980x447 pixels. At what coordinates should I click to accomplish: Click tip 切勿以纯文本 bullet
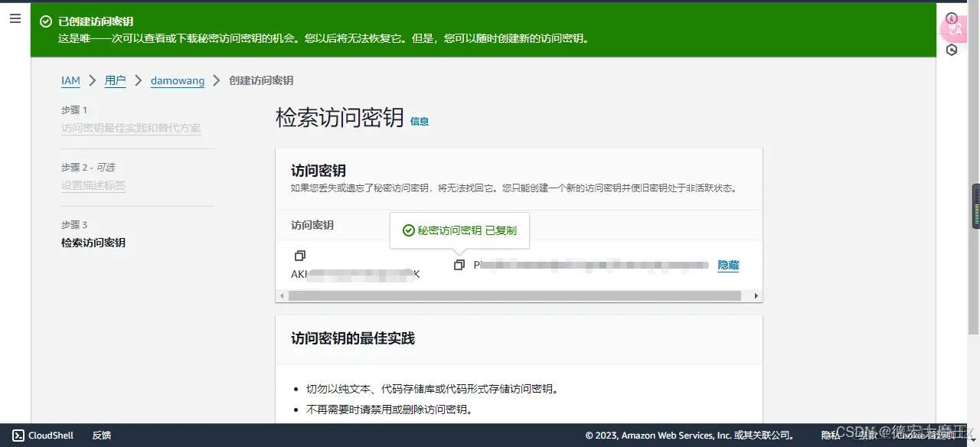coord(432,389)
